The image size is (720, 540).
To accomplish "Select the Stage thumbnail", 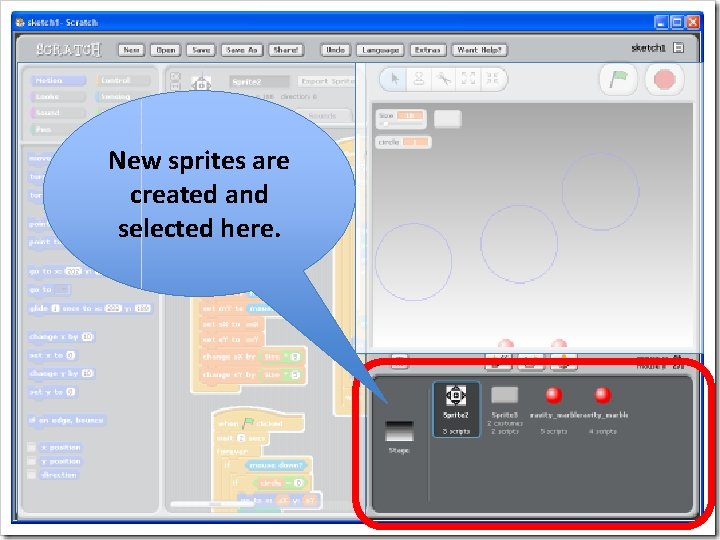I will [x=399, y=436].
